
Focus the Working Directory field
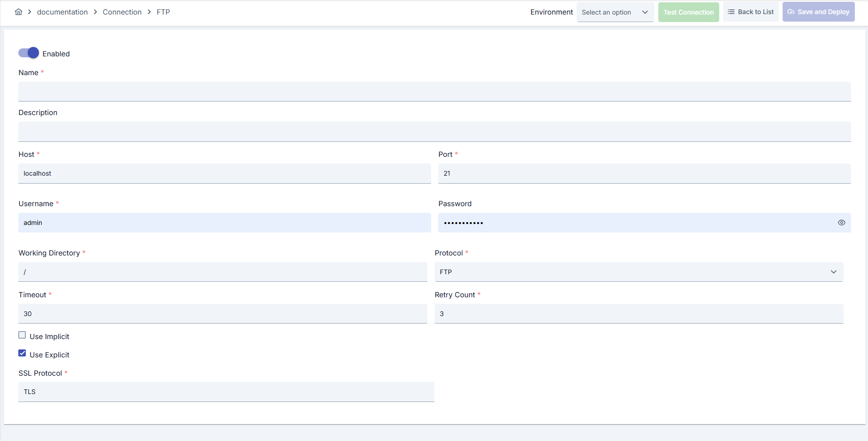(222, 272)
